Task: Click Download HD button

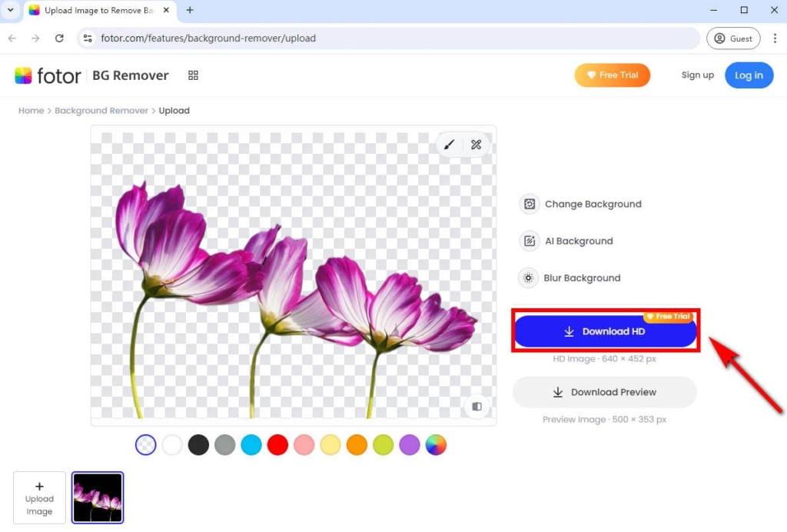Action: 606,331
